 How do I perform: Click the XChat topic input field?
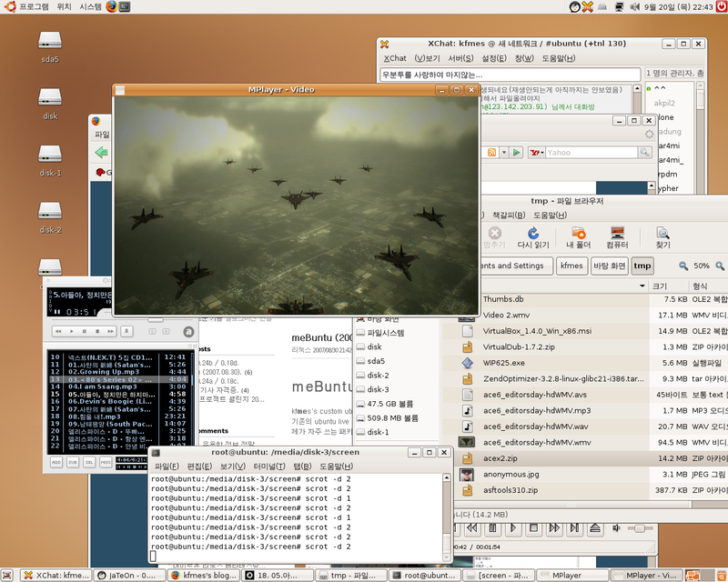coord(511,75)
